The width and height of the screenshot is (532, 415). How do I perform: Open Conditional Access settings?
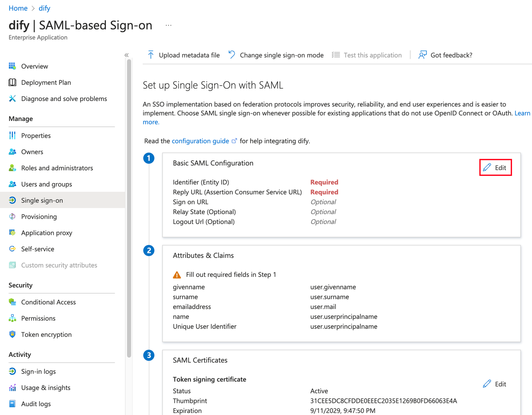49,302
